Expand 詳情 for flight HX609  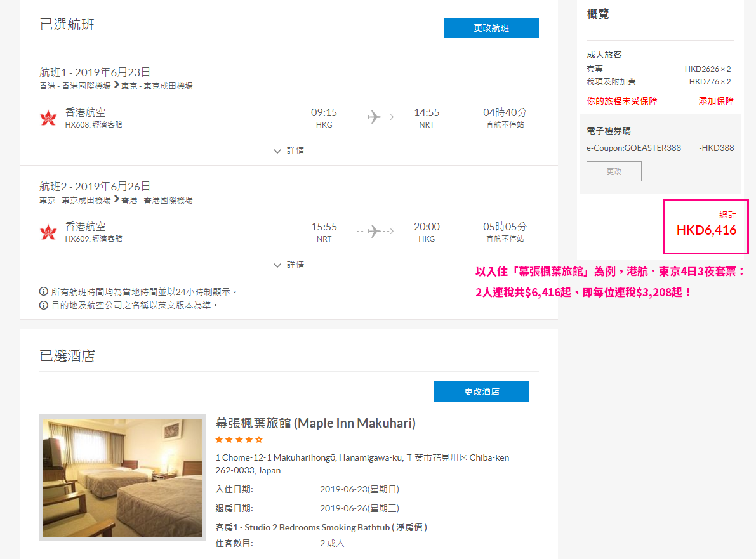tap(289, 265)
